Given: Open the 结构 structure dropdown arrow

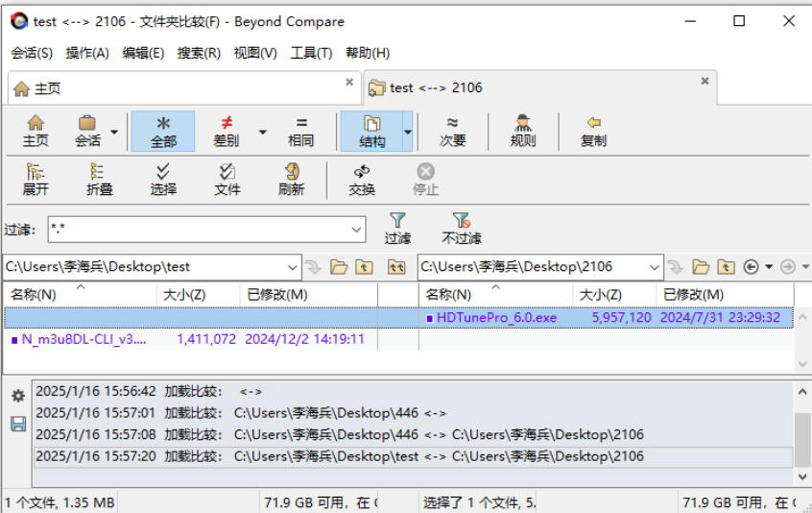Looking at the screenshot, I should (x=408, y=132).
